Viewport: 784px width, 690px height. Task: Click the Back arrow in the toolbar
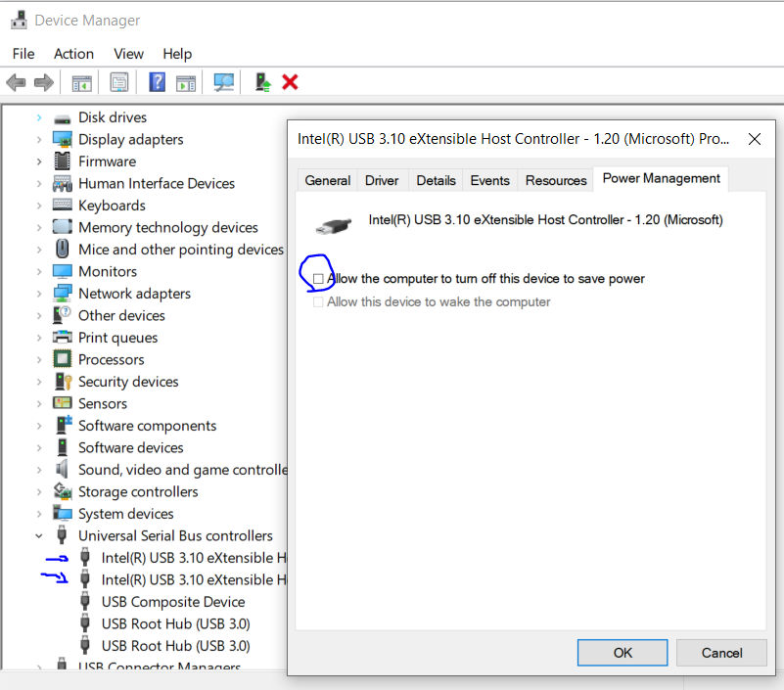[x=16, y=83]
